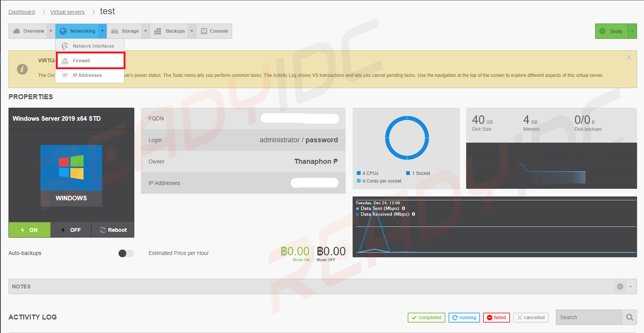Click the '1 Socket' legend entry

click(x=418, y=173)
